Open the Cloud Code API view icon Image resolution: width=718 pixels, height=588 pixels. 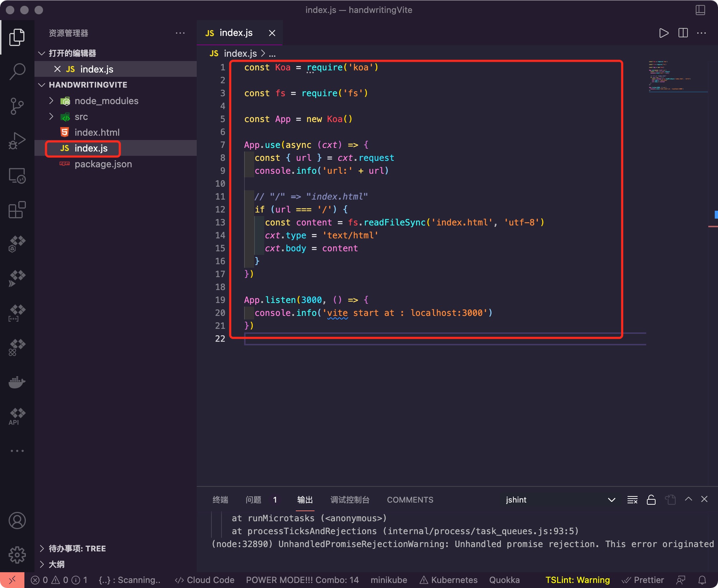(17, 416)
